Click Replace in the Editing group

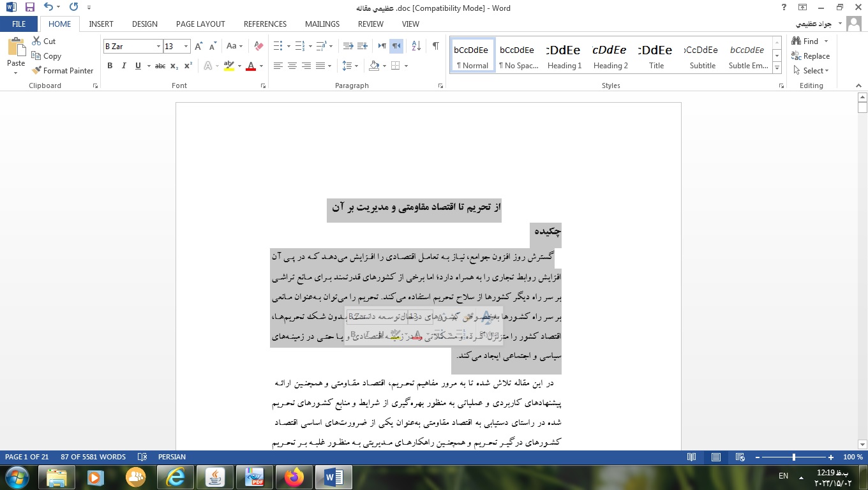pos(811,56)
